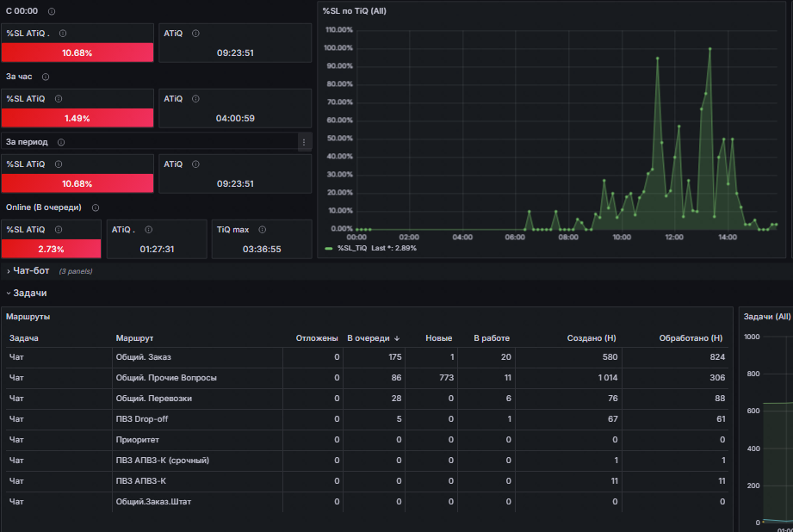Open three-dot menu on За период row
Viewport: 793px width, 532px height.
point(304,142)
